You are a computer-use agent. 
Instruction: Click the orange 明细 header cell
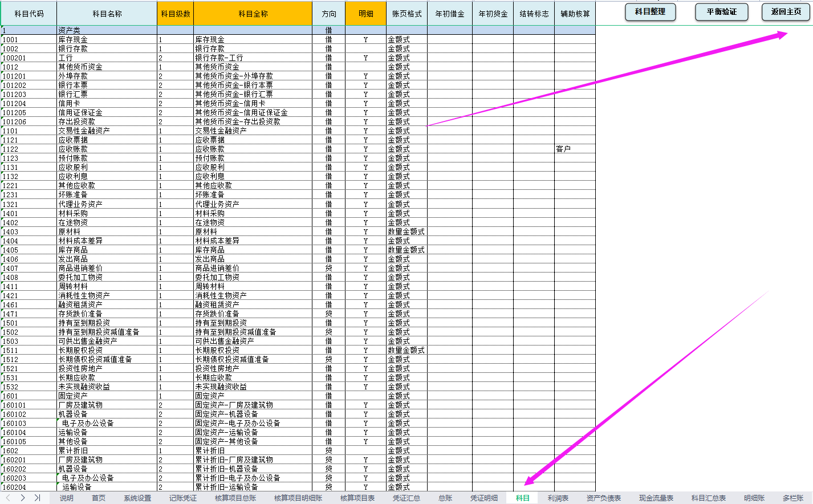click(x=366, y=14)
